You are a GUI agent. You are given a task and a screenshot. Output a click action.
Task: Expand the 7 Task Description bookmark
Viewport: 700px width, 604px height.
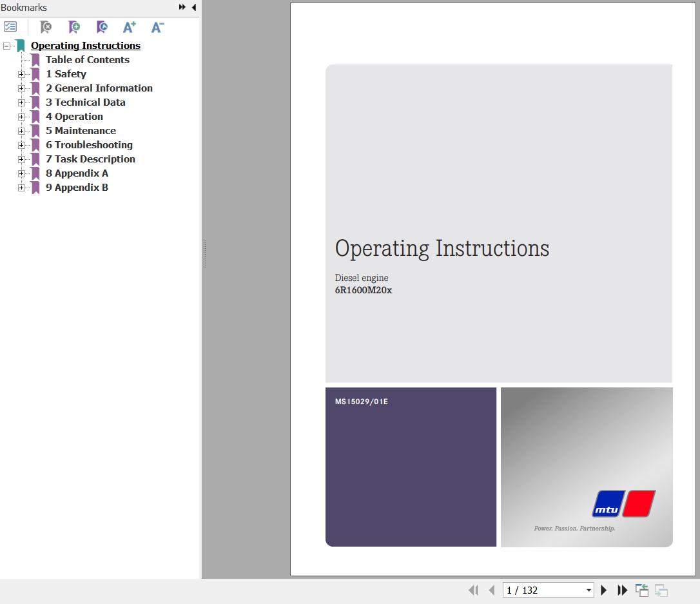point(21,159)
